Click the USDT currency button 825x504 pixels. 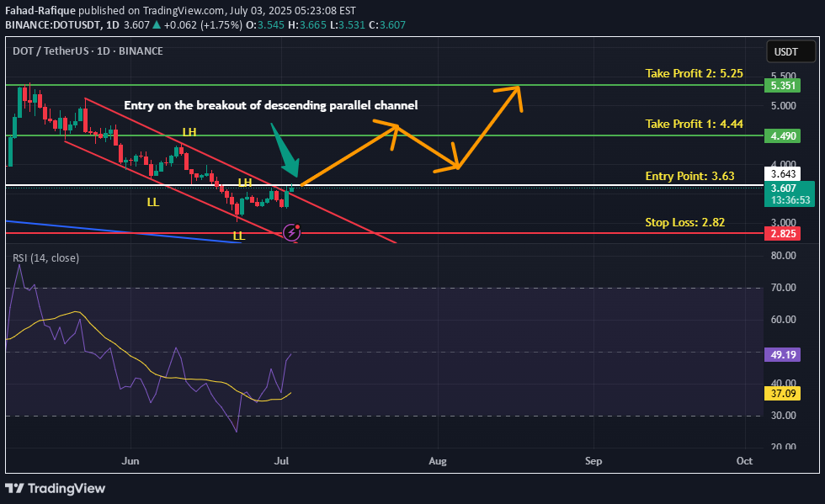[x=790, y=51]
